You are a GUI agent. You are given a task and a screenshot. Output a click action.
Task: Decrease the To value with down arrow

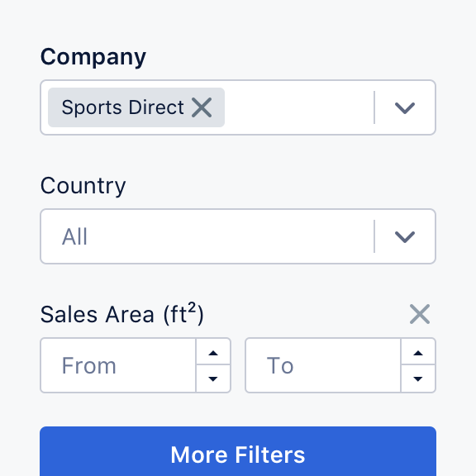pos(418,378)
